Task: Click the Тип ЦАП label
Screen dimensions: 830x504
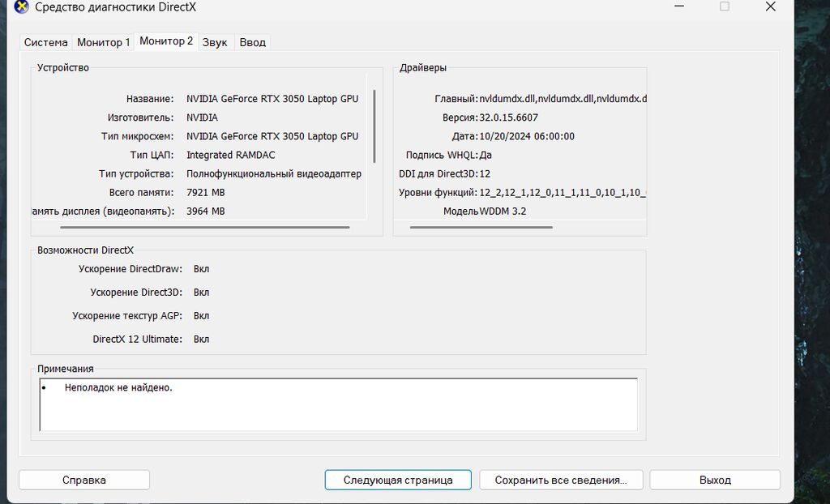Action: coord(152,155)
